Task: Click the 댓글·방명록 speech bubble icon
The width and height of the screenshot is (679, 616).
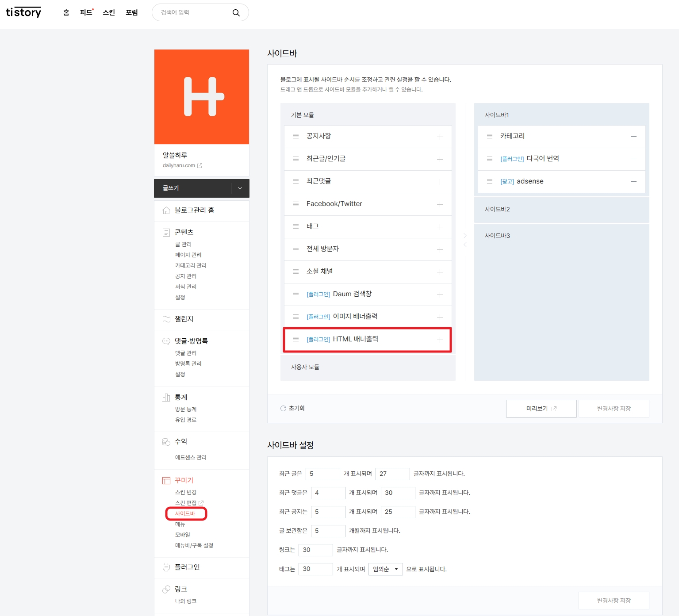Action: click(x=166, y=341)
